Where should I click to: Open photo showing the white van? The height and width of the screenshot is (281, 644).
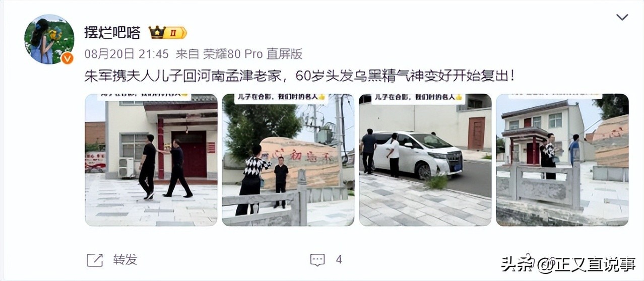point(425,160)
